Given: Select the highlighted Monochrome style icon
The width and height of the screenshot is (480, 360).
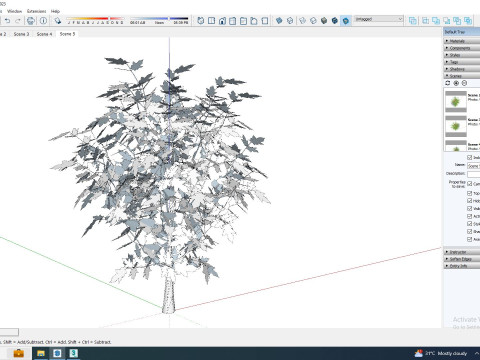Looking at the screenshot, I should click(x=346, y=21).
